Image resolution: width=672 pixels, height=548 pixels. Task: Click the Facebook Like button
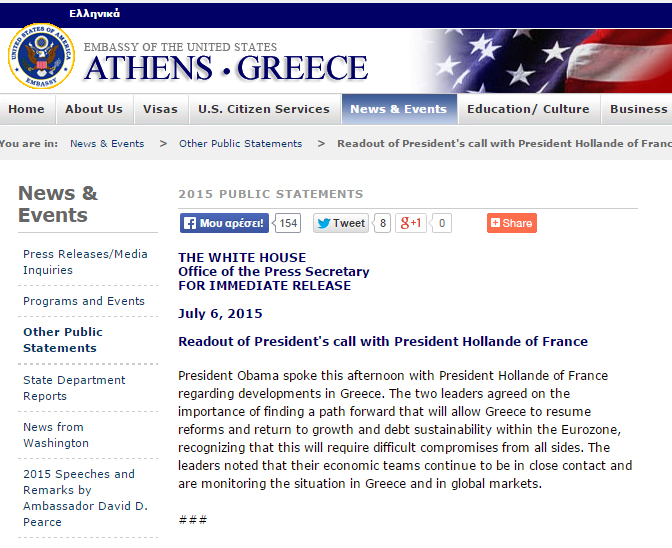point(224,223)
